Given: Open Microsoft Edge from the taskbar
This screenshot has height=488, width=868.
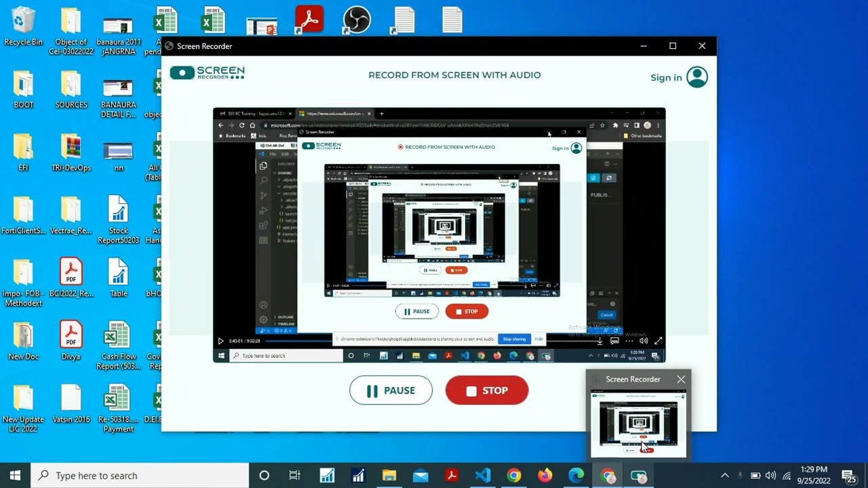Looking at the screenshot, I should point(576,476).
